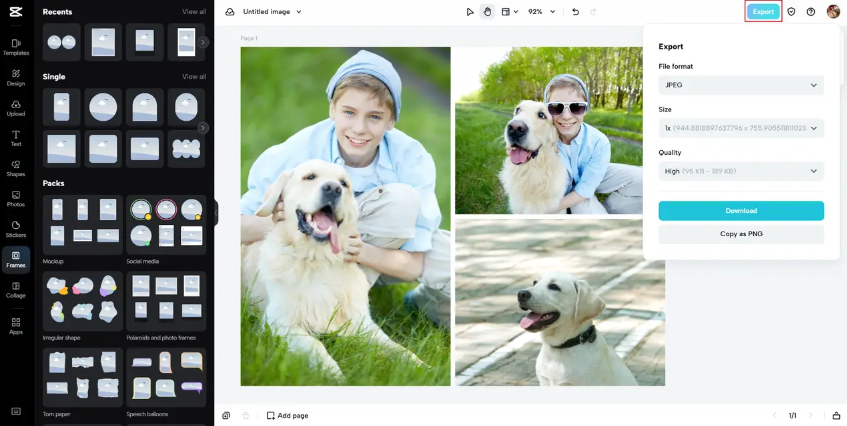This screenshot has width=847, height=426.
Task: Open the Untitled image title dropdown
Action: coord(272,12)
